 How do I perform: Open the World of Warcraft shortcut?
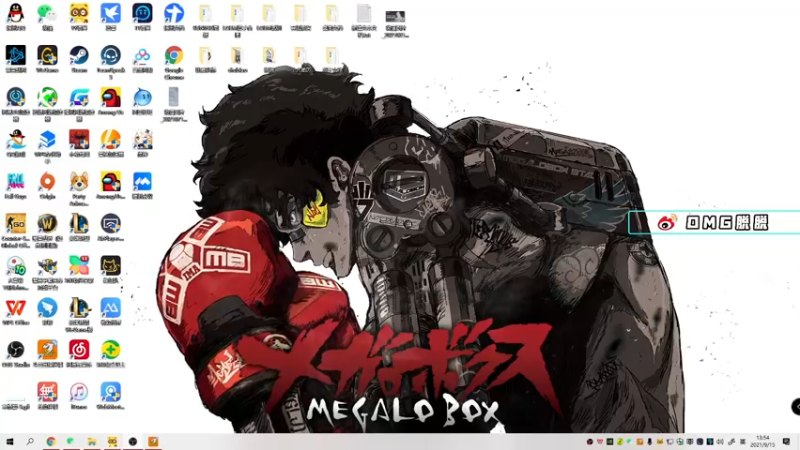coord(47,231)
